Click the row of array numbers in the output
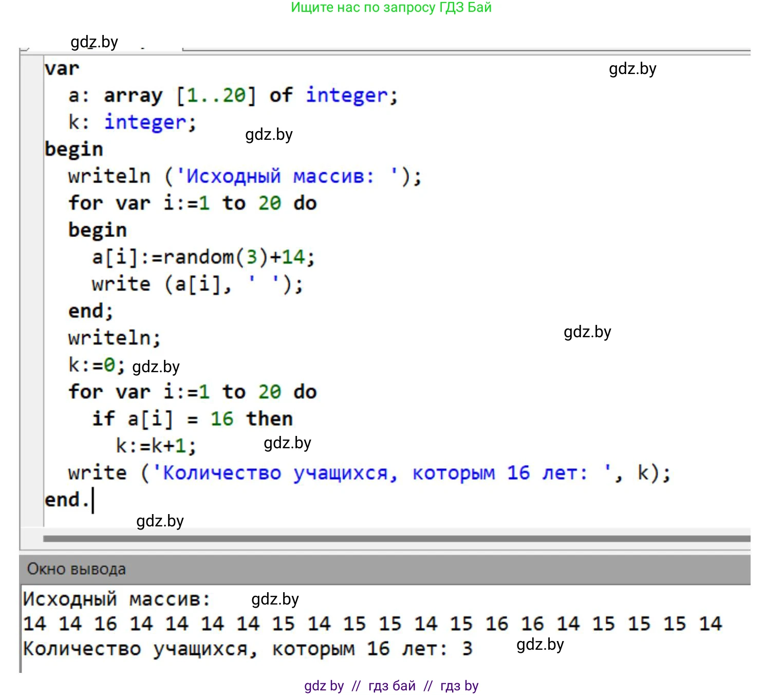 372,624
